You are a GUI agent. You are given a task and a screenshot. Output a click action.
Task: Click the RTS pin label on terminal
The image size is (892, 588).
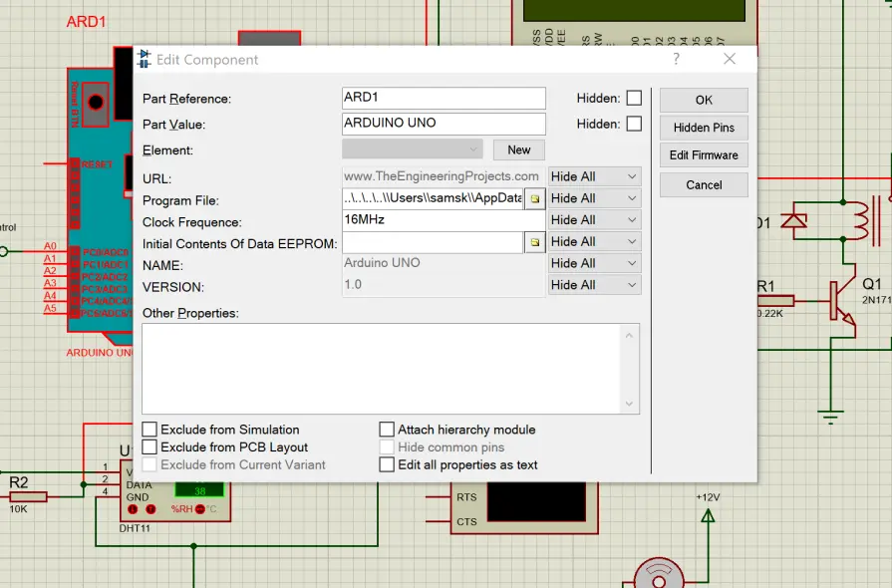click(x=466, y=497)
